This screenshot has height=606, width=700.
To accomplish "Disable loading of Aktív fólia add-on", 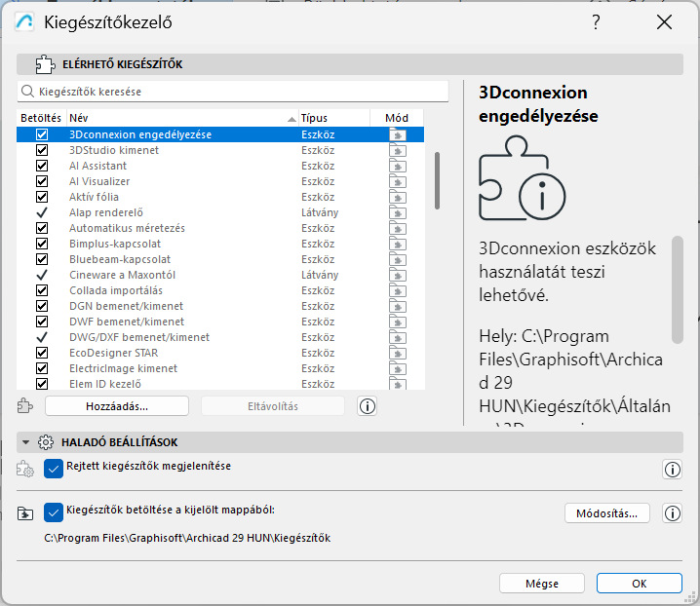I will 42,197.
